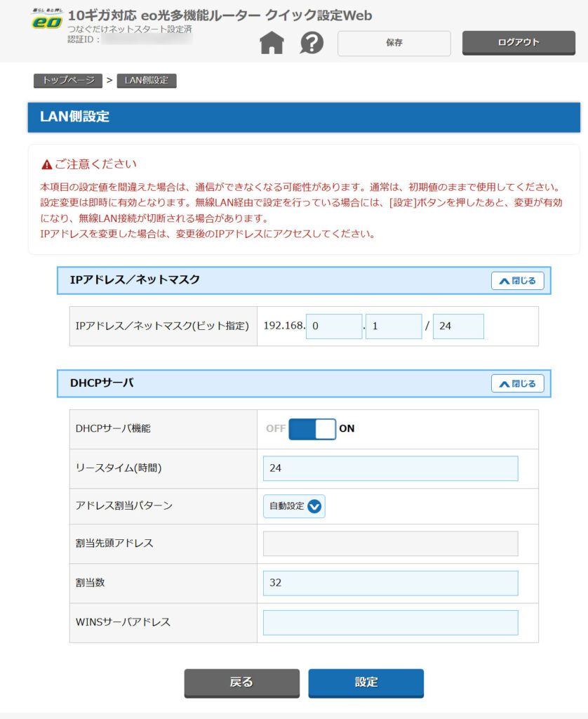Click the eo logo
This screenshot has height=719, width=588.
(47, 20)
